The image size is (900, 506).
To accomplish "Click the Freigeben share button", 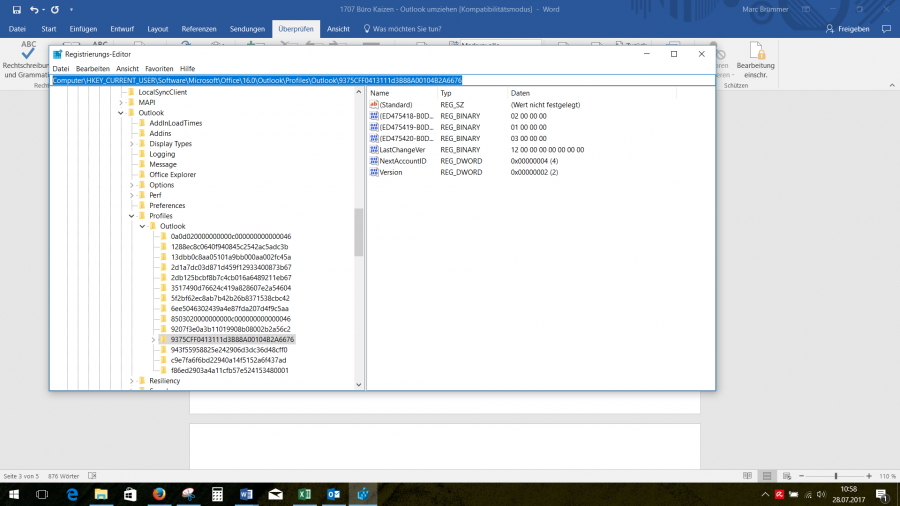I will click(x=847, y=29).
